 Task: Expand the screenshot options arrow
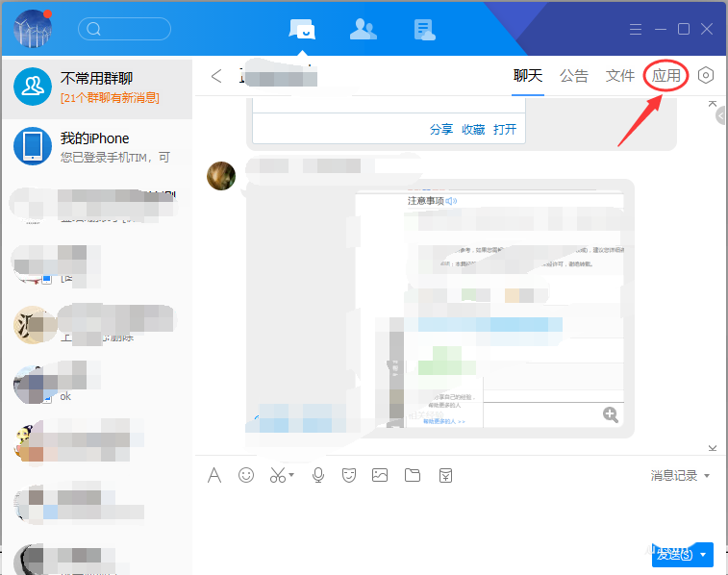[x=291, y=475]
